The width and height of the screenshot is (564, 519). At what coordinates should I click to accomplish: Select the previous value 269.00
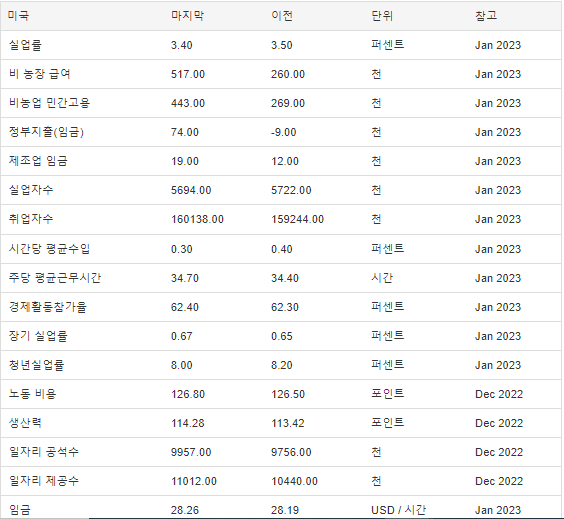coord(288,103)
